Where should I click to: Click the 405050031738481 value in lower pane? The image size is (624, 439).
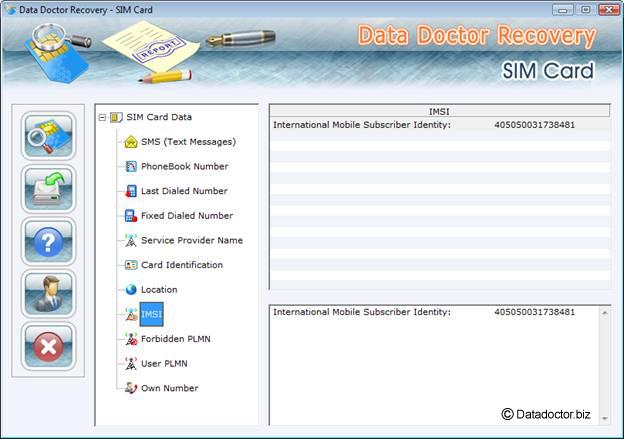[534, 312]
